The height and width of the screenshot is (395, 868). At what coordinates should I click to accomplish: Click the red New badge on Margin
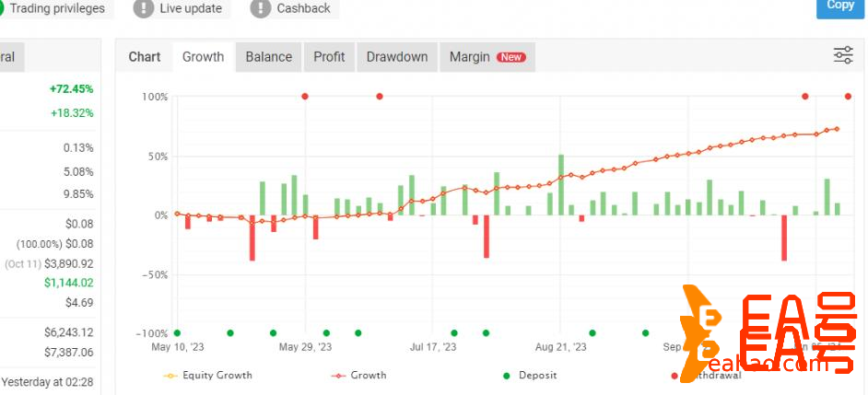[x=510, y=57]
